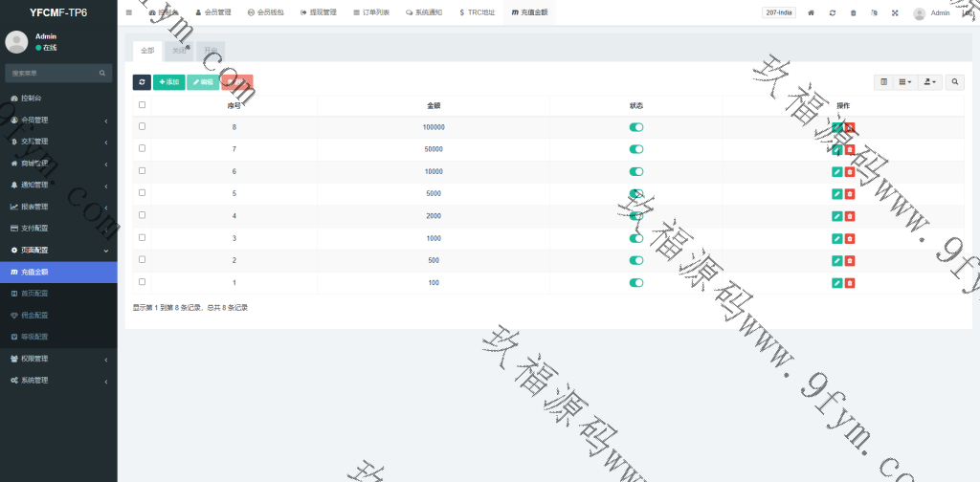
Task: Click the trash icon in top bar
Action: (854, 12)
